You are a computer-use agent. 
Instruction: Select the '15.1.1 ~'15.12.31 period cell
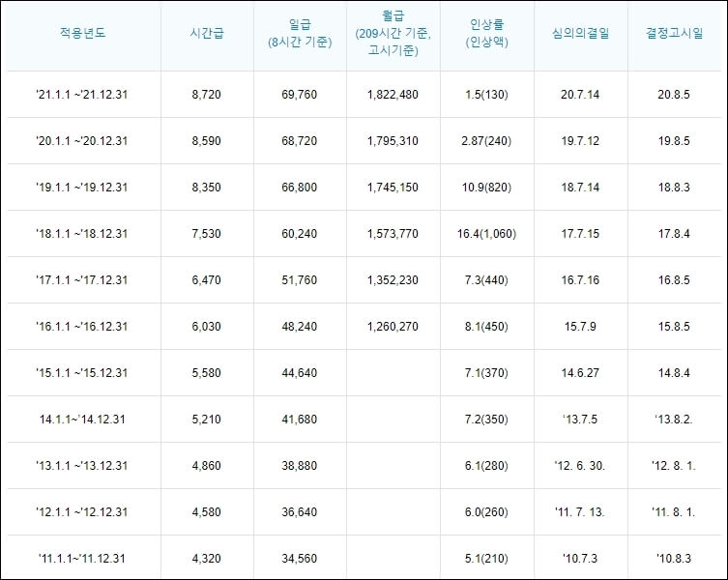coord(82,373)
